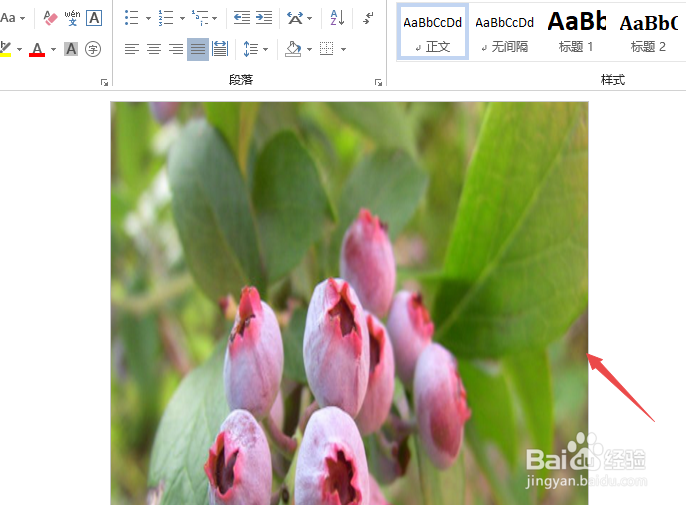Increase paragraph indent
This screenshot has width=686, height=505.
click(264, 18)
